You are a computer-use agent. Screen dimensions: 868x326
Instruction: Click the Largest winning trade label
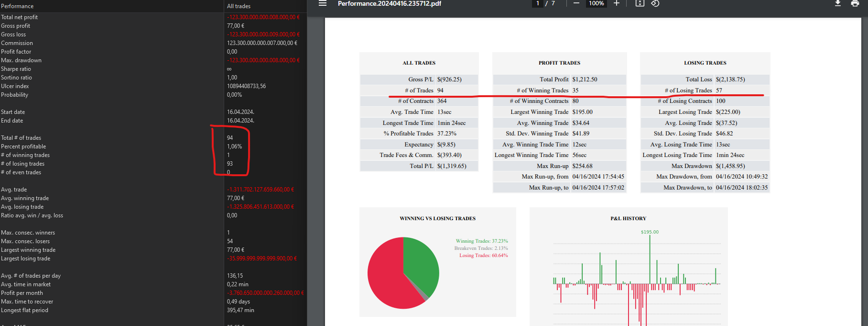28,250
